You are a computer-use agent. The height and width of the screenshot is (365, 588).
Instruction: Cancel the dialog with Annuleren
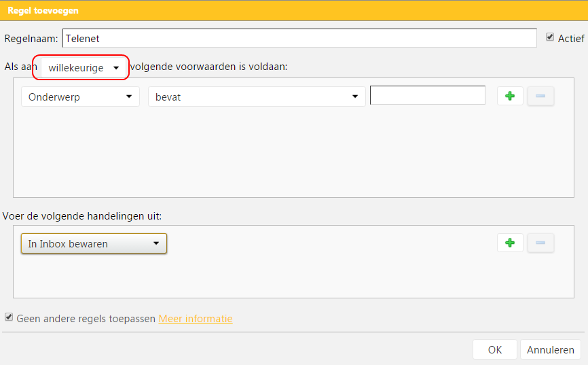[x=550, y=349]
